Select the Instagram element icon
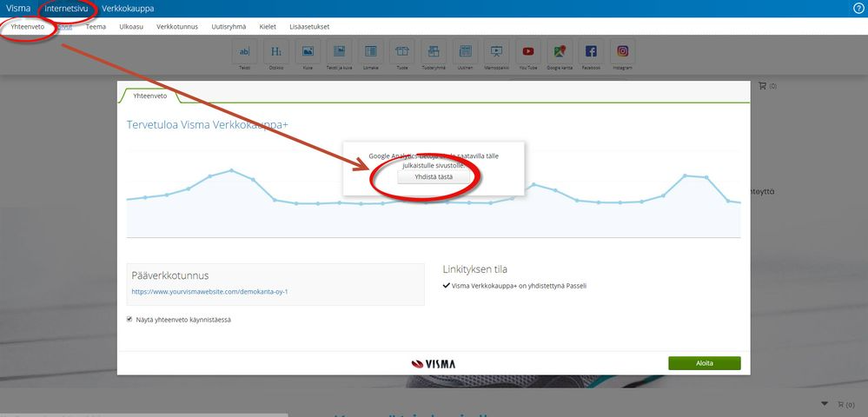Screen dimensions: 868x417 click(x=623, y=51)
